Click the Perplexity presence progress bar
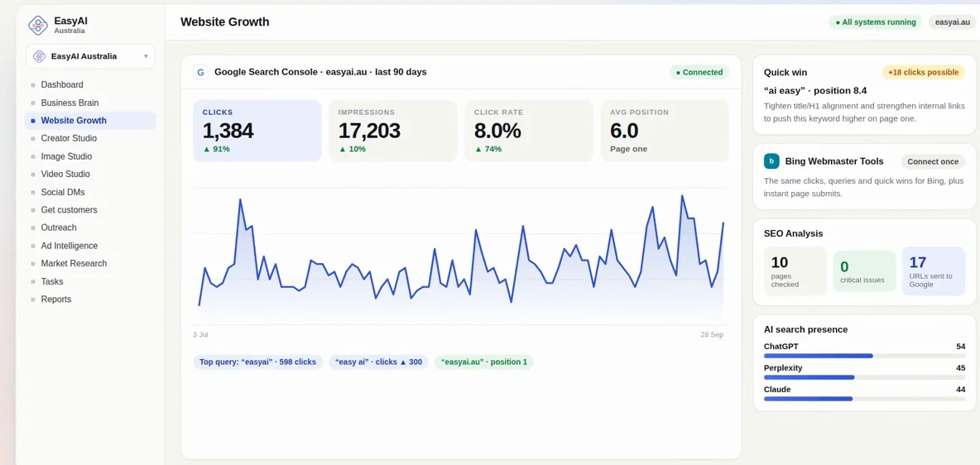Screen dimensions: 980x465 click(864, 376)
